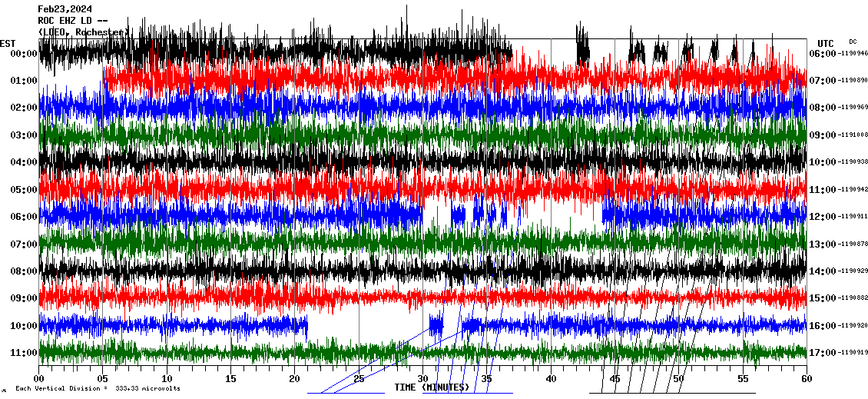The width and height of the screenshot is (868, 399).
Task: Click the 15:00 UTC time label
Action: pyautogui.click(x=822, y=298)
